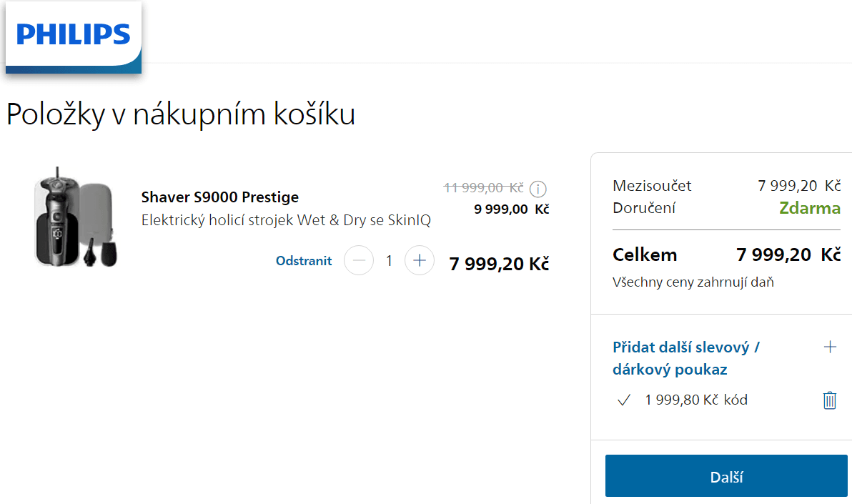This screenshot has height=504, width=852.
Task: Open Přidat další slevový / dárkový poukaz link
Action: pyautogui.click(x=685, y=358)
